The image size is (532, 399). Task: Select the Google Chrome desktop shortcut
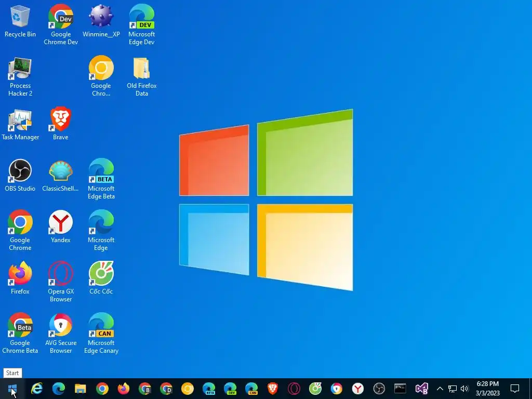click(20, 231)
